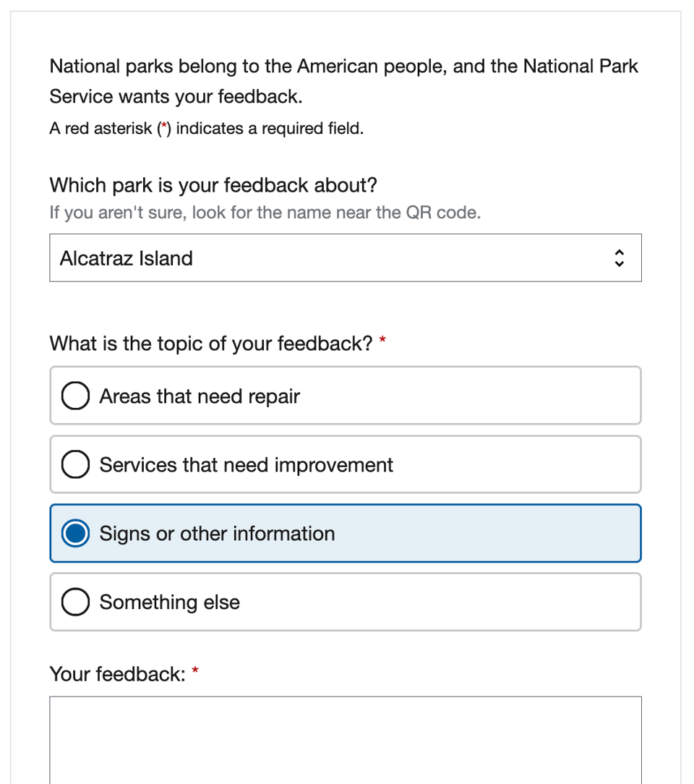Screen dimensions: 694x784
Task: Click the "Which park is your feedback about?" label
Action: click(x=213, y=186)
